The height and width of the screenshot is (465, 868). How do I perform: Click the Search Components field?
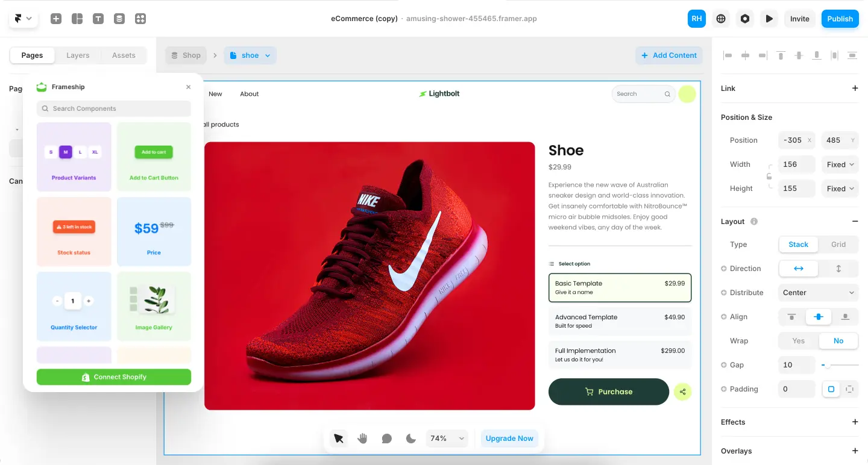point(114,108)
